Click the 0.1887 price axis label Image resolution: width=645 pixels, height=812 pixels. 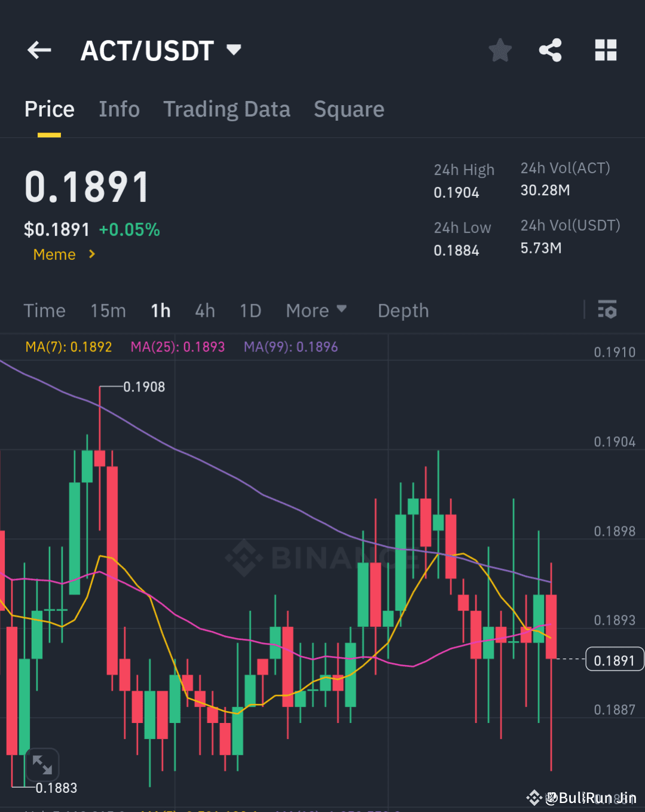point(615,709)
